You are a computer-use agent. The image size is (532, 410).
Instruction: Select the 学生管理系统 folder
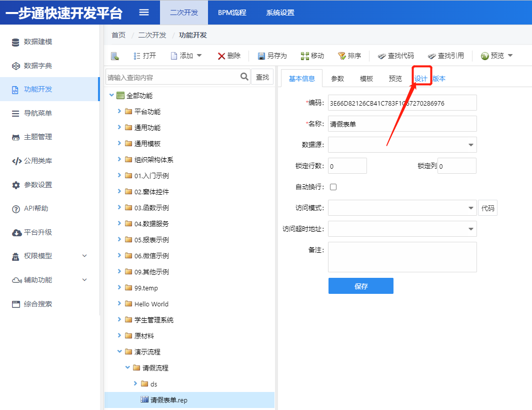pos(153,320)
